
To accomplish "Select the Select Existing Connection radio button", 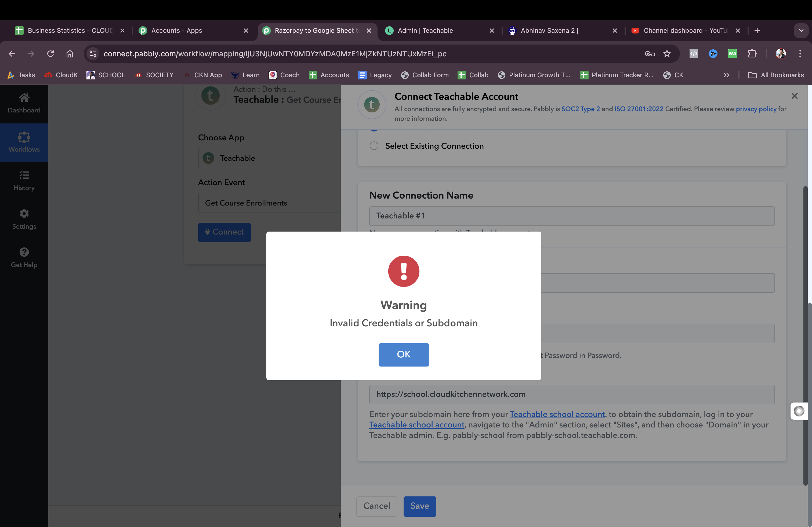I will coord(374,145).
